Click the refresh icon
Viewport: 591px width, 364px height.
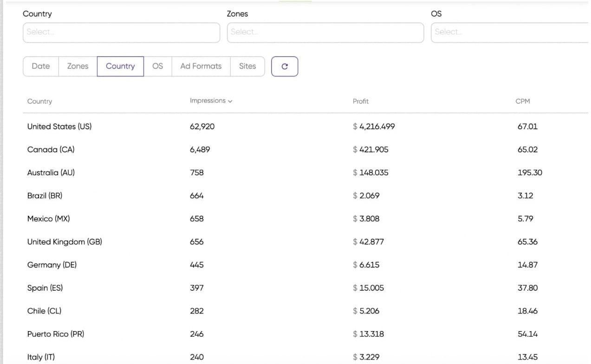[285, 66]
